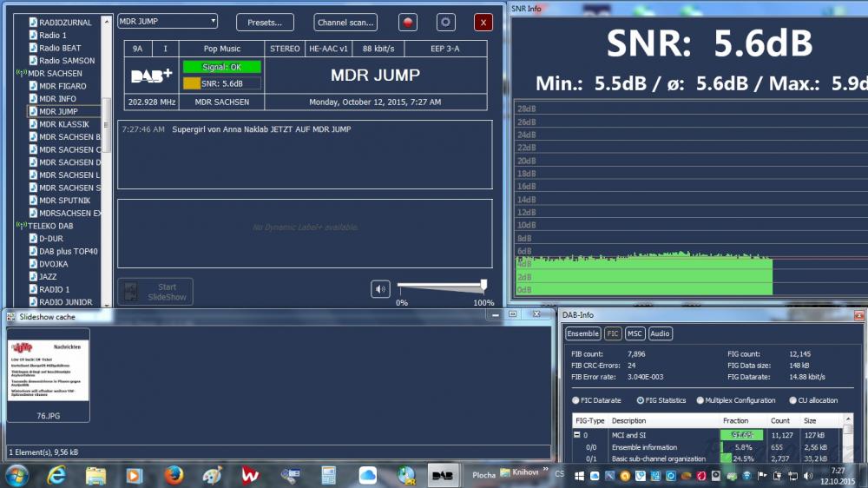Click the SNR: 5.6dB indicator bar

point(222,83)
